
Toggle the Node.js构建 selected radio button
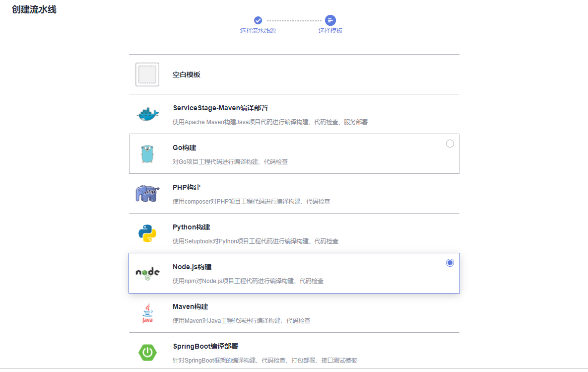point(450,263)
